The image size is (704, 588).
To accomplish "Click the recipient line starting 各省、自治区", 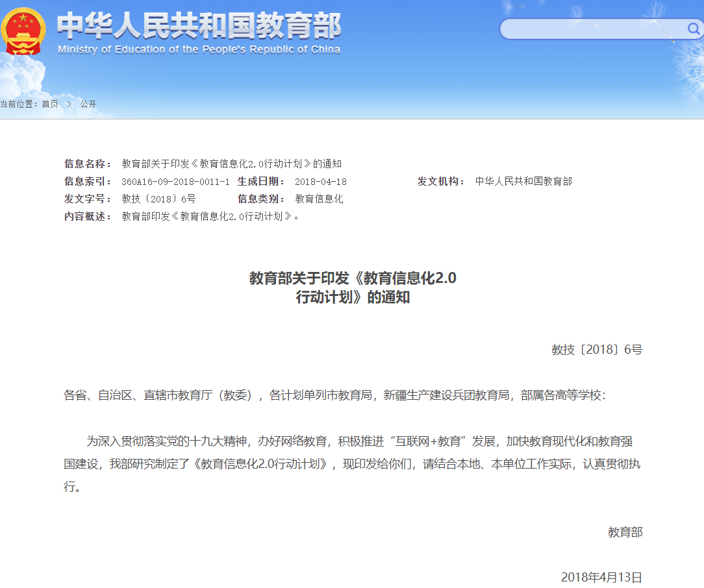I will 334,395.
